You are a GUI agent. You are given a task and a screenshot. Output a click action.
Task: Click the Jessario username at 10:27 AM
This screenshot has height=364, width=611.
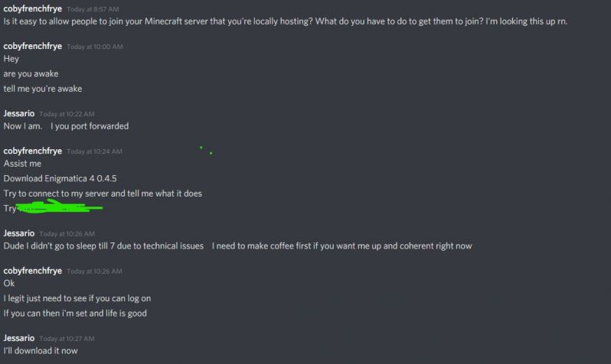(19, 338)
